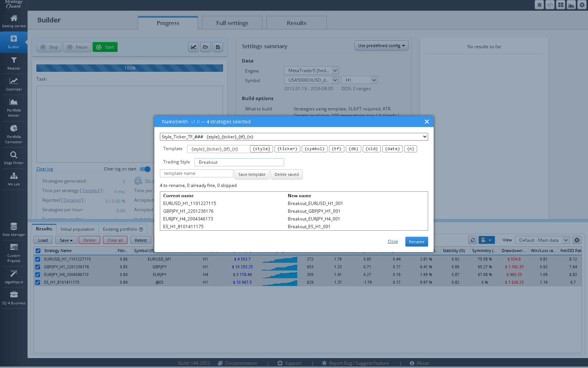The height and width of the screenshot is (368, 588).
Task: Uncheck the GBPJPY_H1_2201236176 row checkbox
Action: [x=38, y=267]
